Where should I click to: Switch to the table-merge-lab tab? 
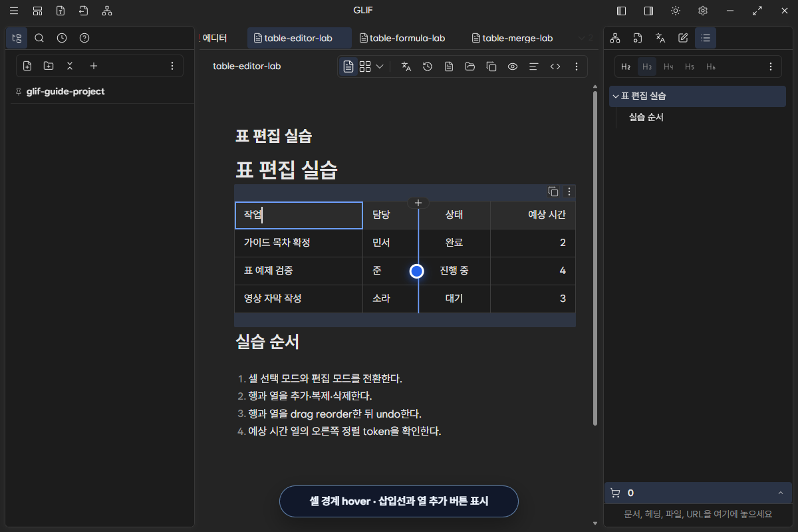coord(513,38)
